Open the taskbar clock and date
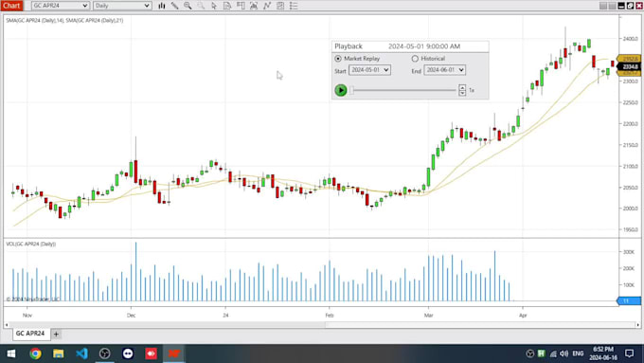644x363 pixels. 603,354
